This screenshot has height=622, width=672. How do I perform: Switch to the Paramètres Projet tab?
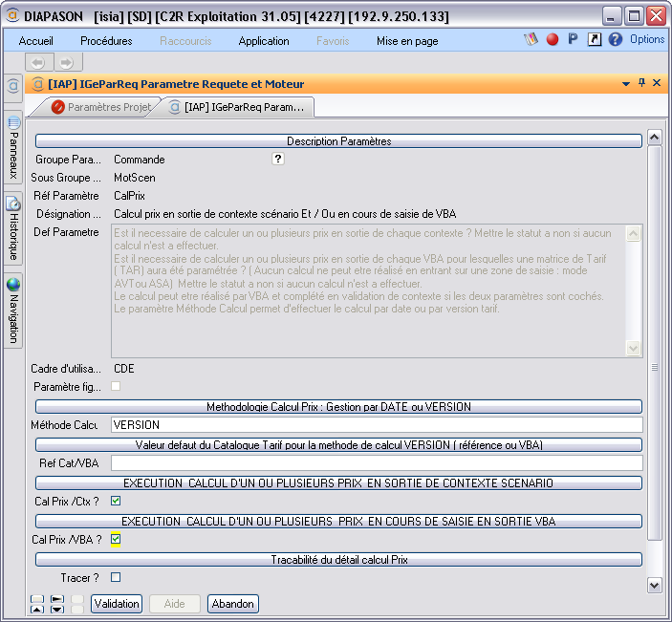[x=100, y=108]
